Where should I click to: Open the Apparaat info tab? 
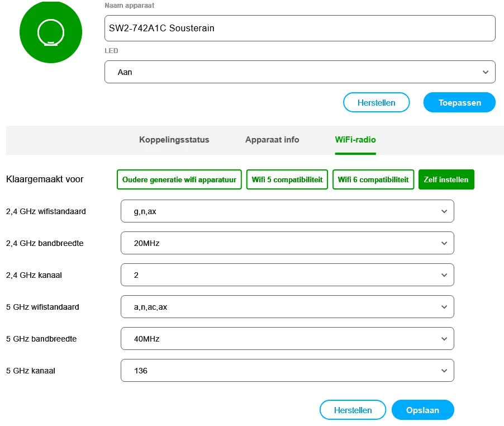pos(272,140)
